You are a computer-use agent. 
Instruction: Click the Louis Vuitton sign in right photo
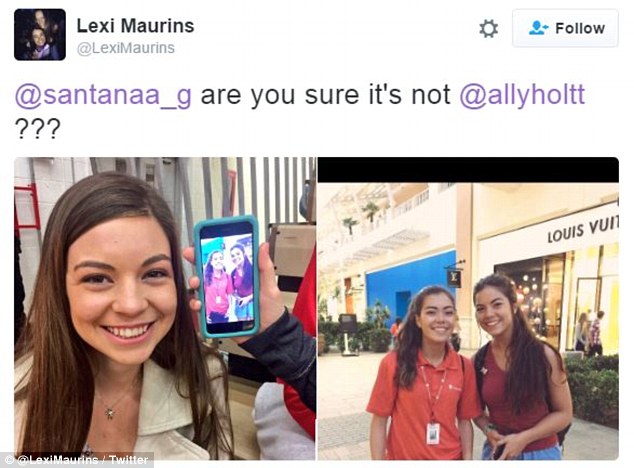[583, 229]
